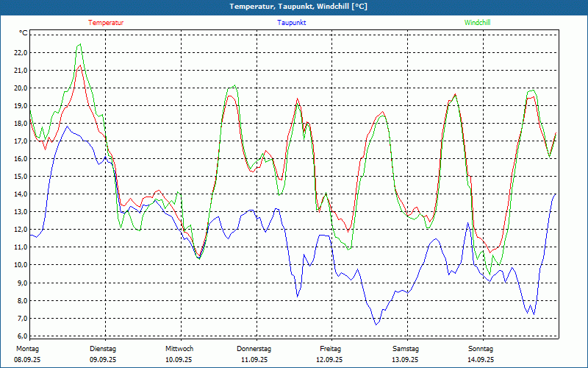Select the Dienstag day label
The image size is (588, 368).
point(103,349)
